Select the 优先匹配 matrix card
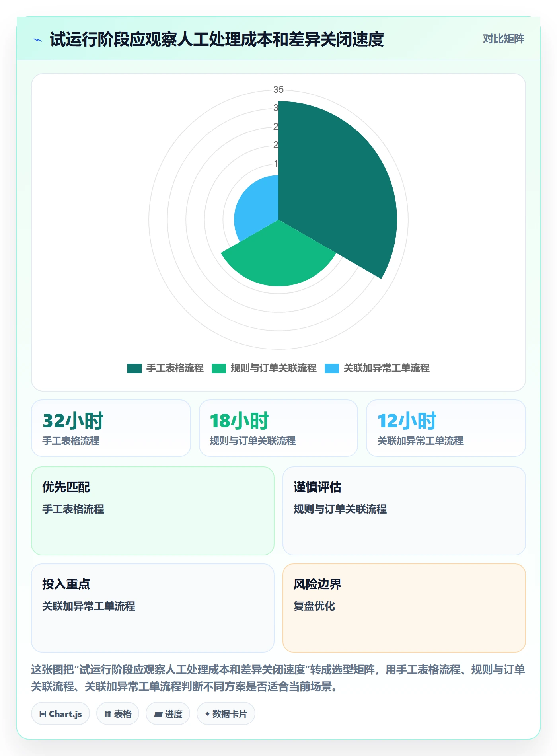 [x=153, y=511]
